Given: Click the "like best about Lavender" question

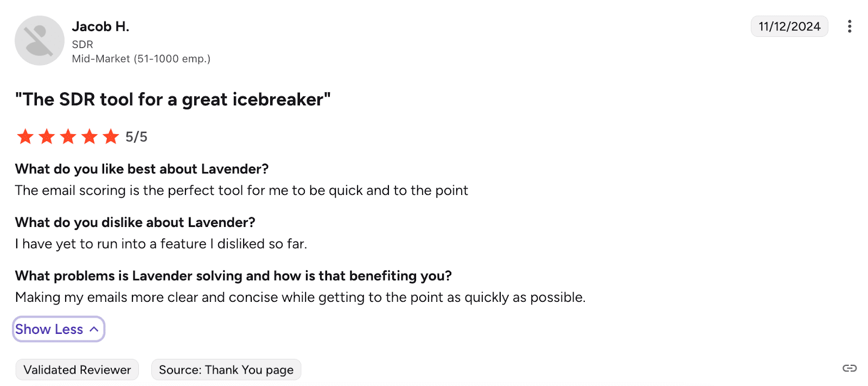Looking at the screenshot, I should pos(142,169).
